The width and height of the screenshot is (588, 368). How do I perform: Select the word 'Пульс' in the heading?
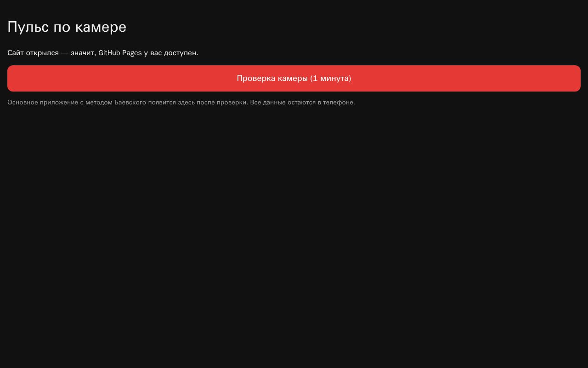(x=28, y=27)
